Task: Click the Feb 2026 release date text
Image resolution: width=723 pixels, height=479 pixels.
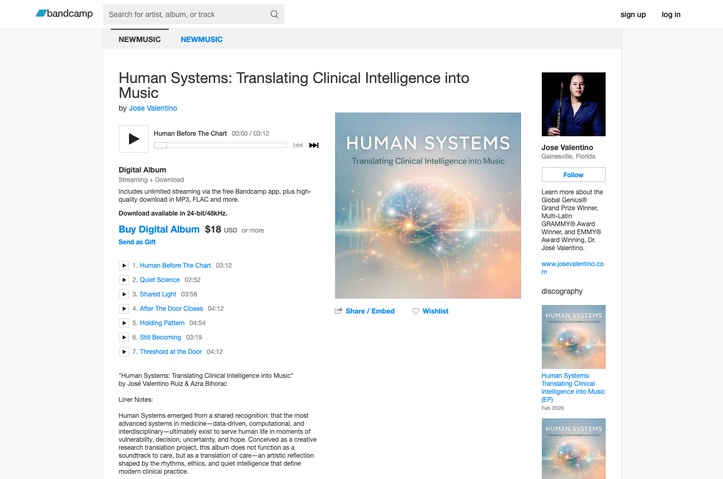Action: tap(552, 408)
